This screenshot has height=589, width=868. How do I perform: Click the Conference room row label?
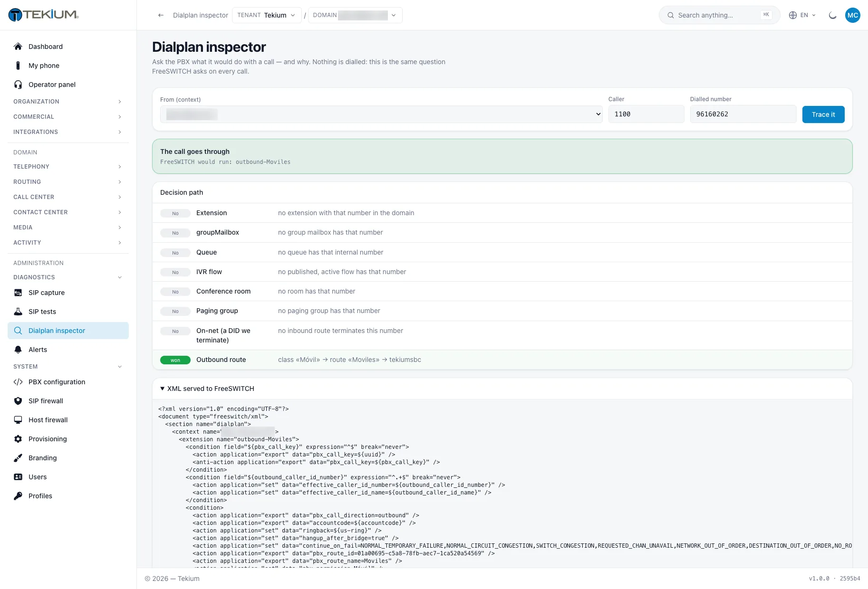223,291
